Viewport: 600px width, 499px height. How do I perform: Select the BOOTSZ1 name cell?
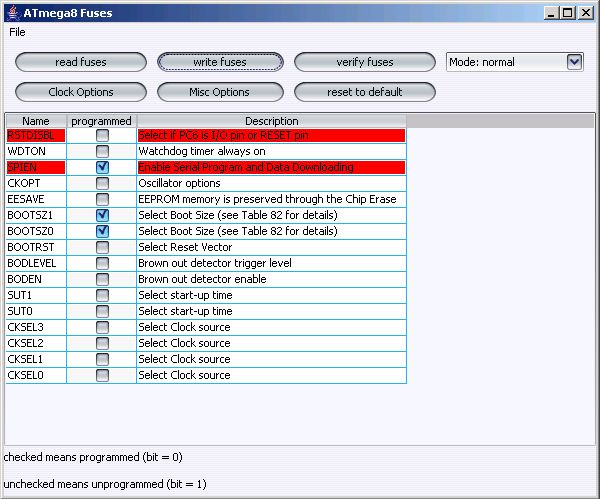click(36, 215)
